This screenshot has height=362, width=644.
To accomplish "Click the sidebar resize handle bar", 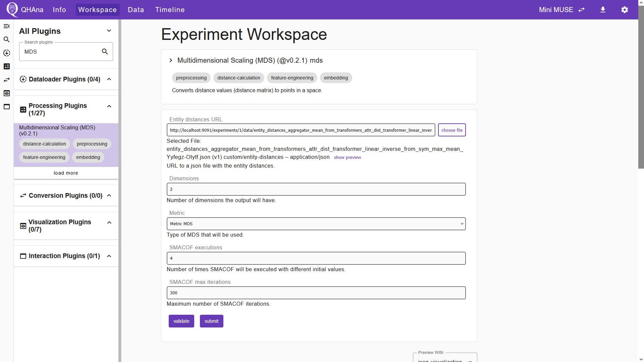I will pyautogui.click(x=120, y=191).
